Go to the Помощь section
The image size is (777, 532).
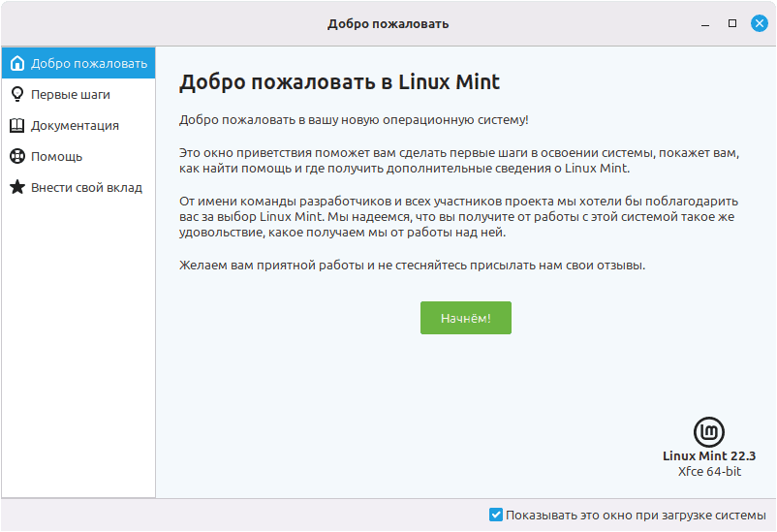coord(78,156)
